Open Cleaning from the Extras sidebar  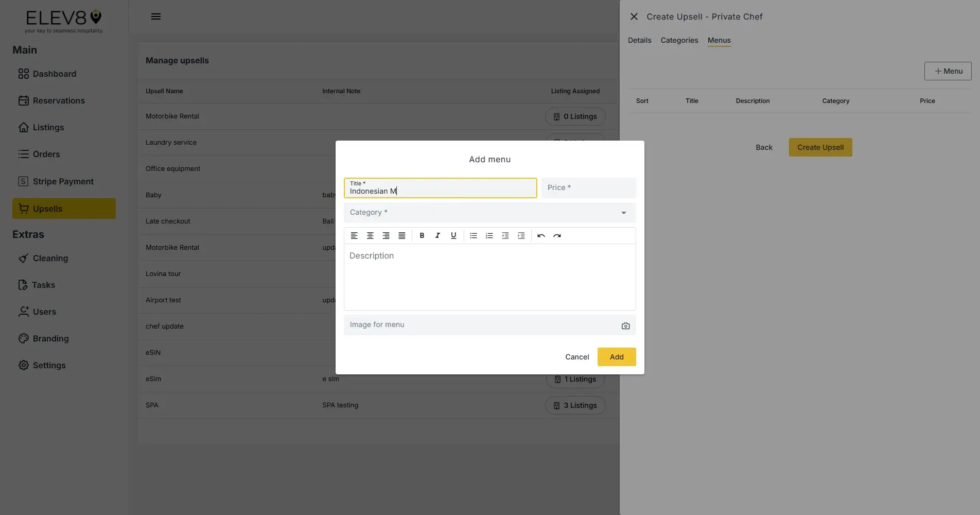pyautogui.click(x=50, y=258)
